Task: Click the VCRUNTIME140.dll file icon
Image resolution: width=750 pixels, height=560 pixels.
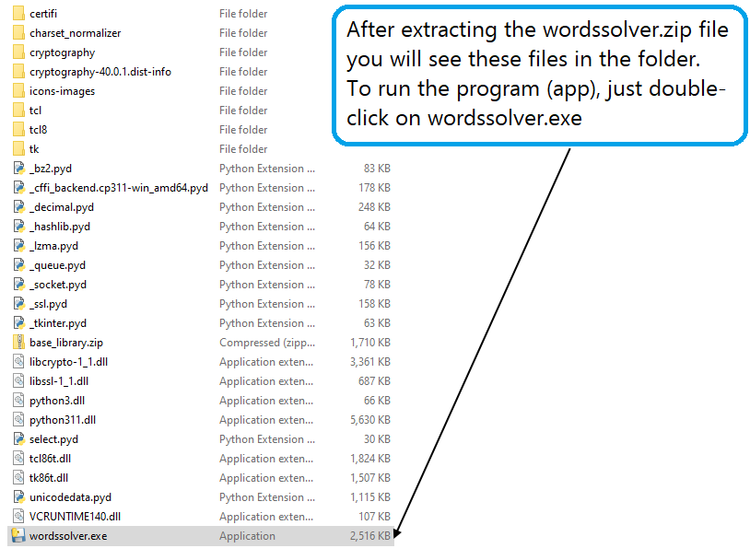Action: coord(18,517)
